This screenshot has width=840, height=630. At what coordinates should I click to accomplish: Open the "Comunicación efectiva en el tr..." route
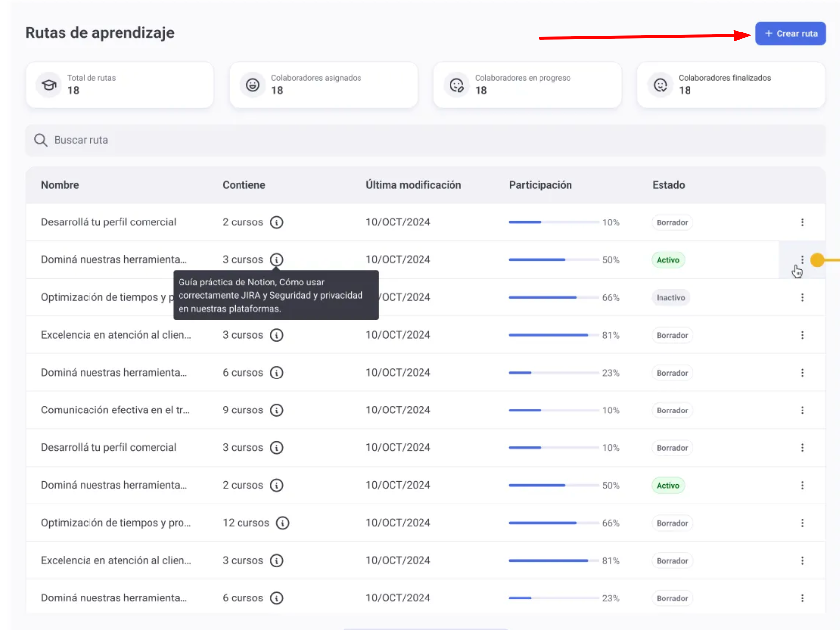tap(115, 410)
